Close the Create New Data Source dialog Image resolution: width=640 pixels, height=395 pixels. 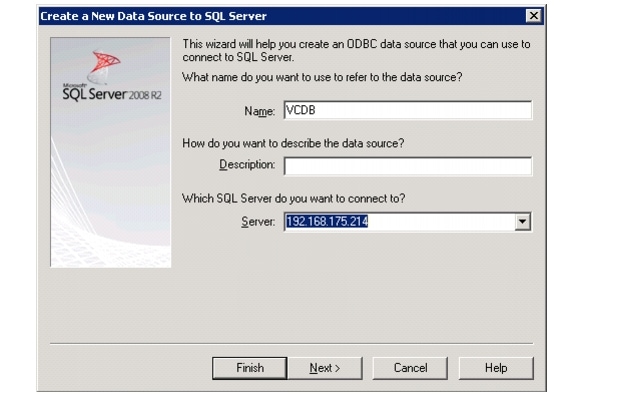(533, 16)
